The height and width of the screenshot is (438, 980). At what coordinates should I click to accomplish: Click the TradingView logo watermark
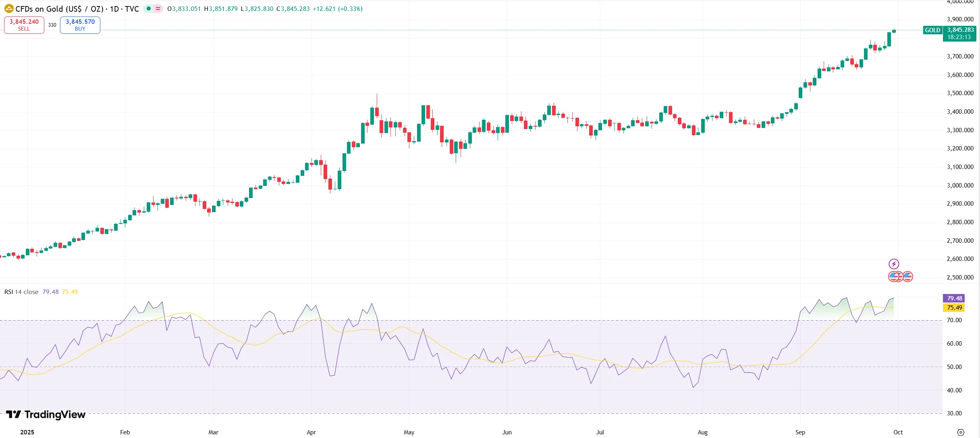(46, 415)
